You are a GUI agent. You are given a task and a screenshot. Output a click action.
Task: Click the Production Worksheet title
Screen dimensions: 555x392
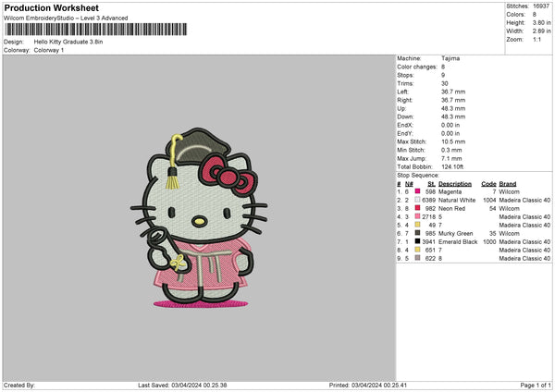(51, 7)
